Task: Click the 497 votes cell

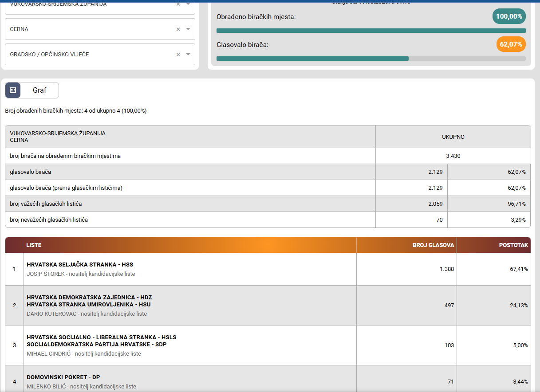Action: pyautogui.click(x=406, y=306)
